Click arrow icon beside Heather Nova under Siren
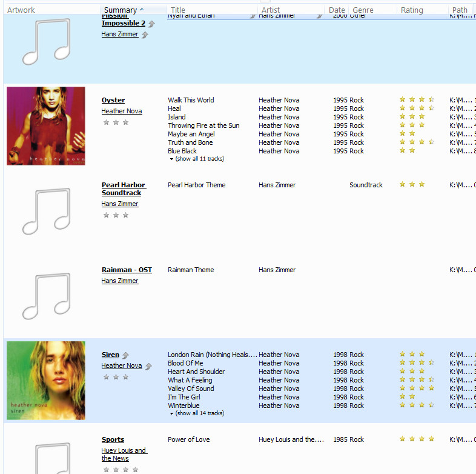The width and height of the screenshot is (476, 474). coord(148,366)
